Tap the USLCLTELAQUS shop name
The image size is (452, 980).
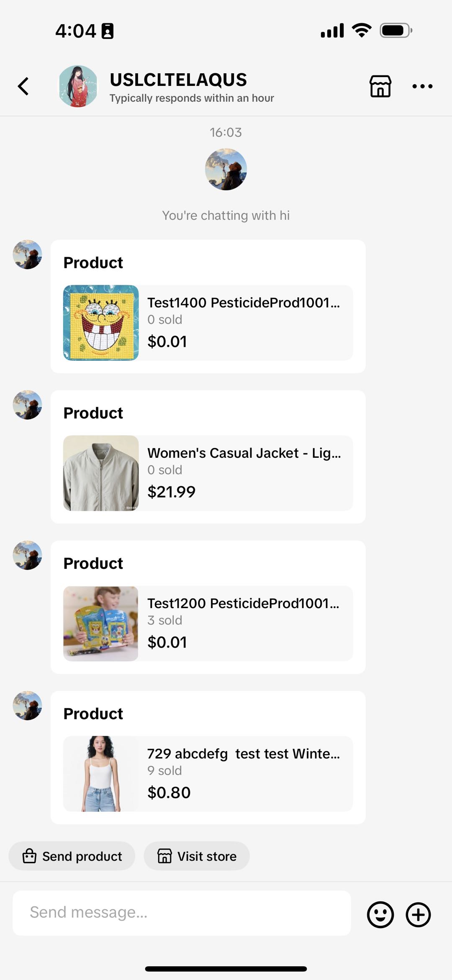point(178,80)
